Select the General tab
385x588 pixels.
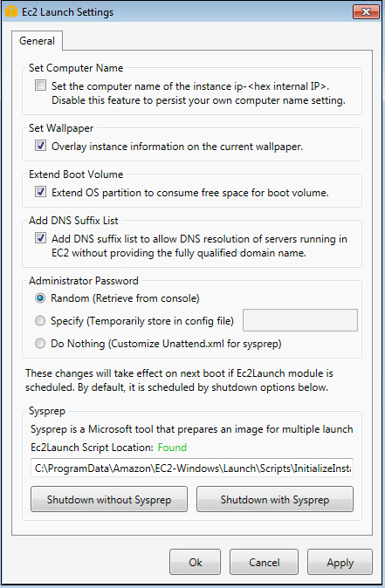37,41
